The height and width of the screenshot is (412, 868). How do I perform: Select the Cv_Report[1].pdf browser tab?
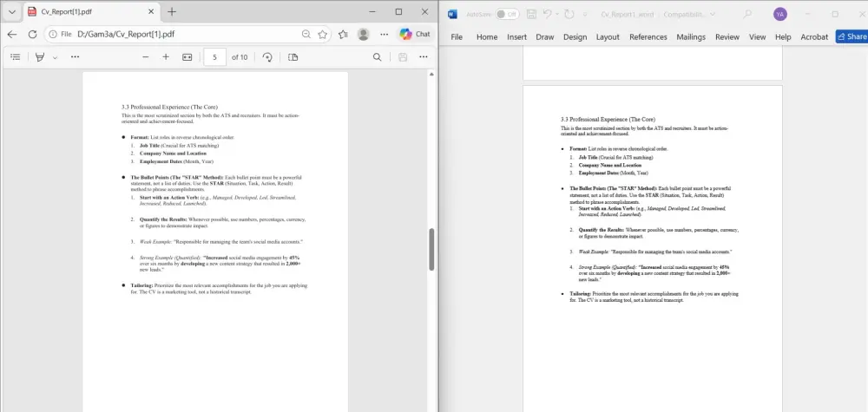click(x=91, y=11)
